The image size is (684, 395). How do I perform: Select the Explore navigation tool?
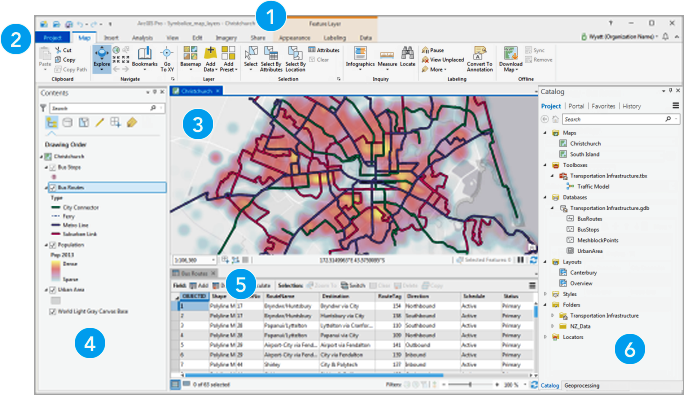point(102,58)
